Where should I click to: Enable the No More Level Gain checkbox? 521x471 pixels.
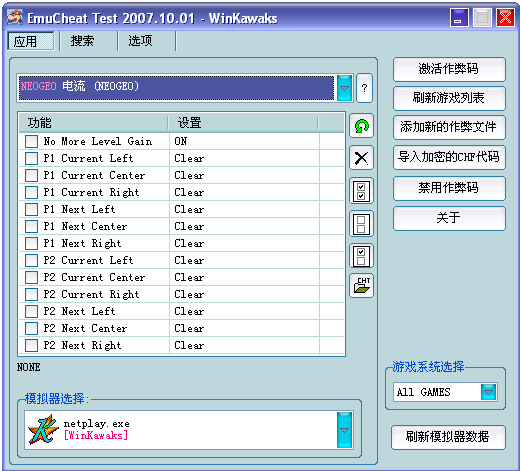[31, 141]
